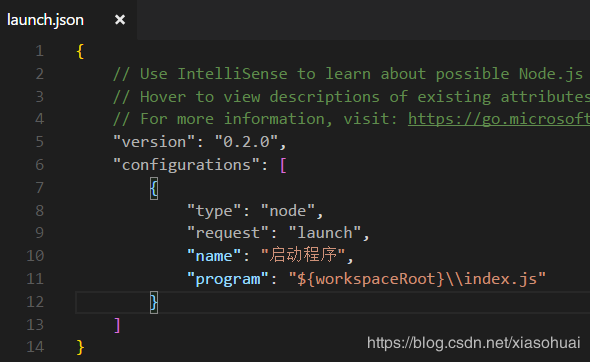Click the highlighted closing brace on line 12

pyautogui.click(x=154, y=302)
